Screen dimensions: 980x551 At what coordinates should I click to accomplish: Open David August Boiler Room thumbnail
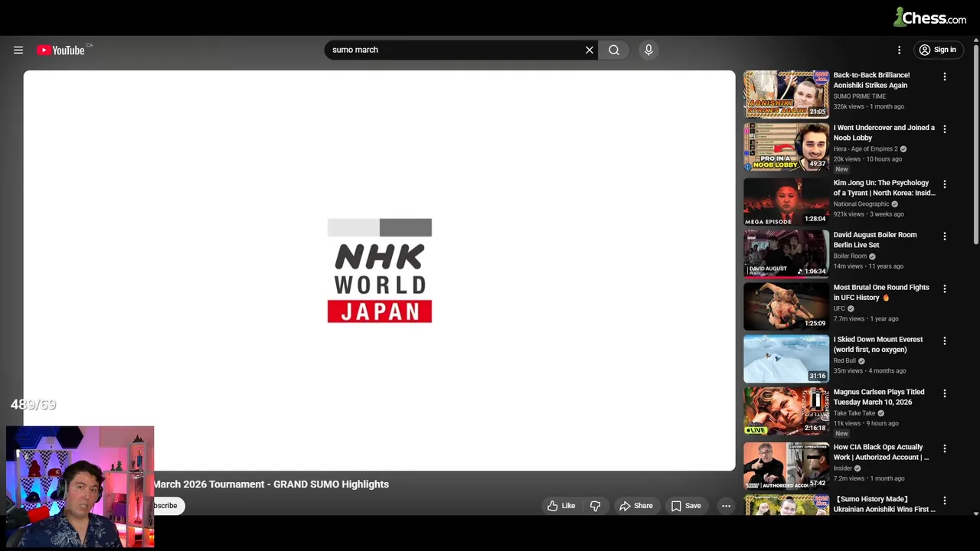(x=786, y=254)
